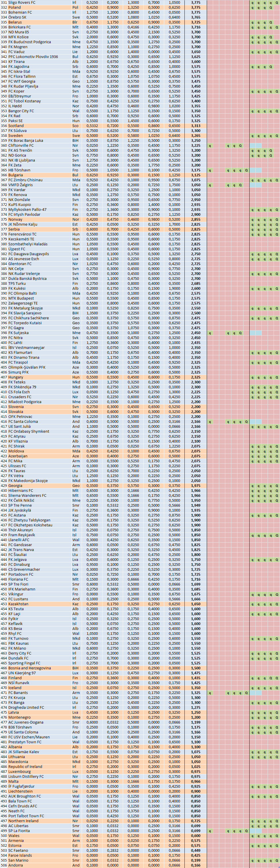Click the blue cell in Cliftonville FC row
The image size is (280, 868).
(255, 146)
